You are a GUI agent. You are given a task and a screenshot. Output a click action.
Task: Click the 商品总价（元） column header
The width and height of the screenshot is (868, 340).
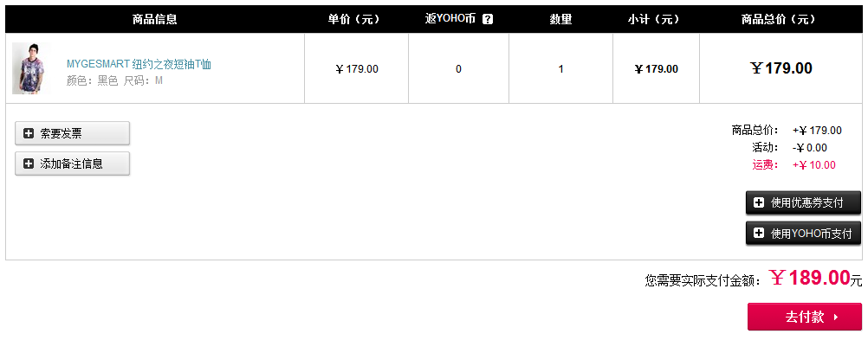[778, 19]
